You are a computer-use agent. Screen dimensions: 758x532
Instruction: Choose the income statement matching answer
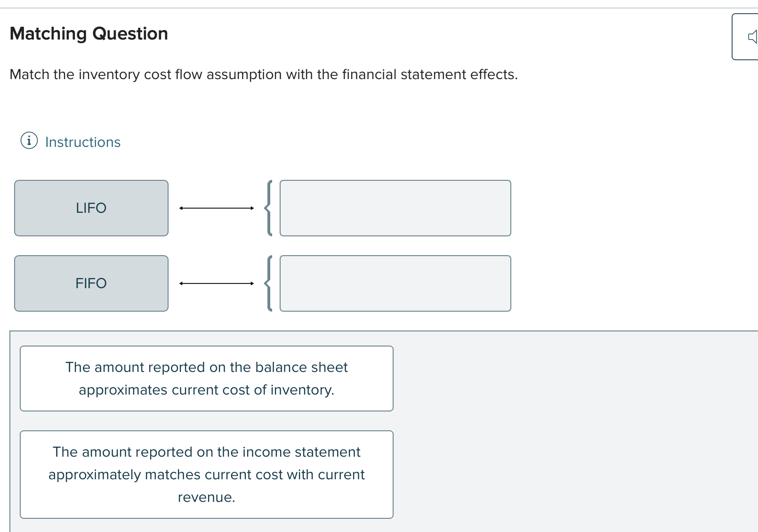pos(207,474)
